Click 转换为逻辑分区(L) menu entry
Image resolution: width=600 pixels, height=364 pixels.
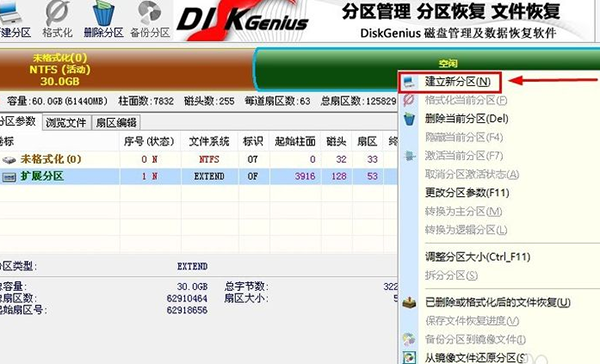pos(466,230)
